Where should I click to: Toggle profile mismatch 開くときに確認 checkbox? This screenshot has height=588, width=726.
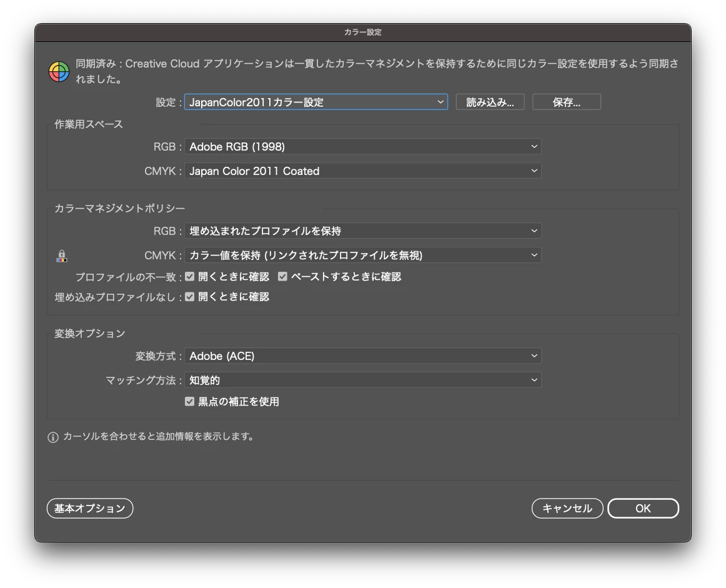[189, 276]
